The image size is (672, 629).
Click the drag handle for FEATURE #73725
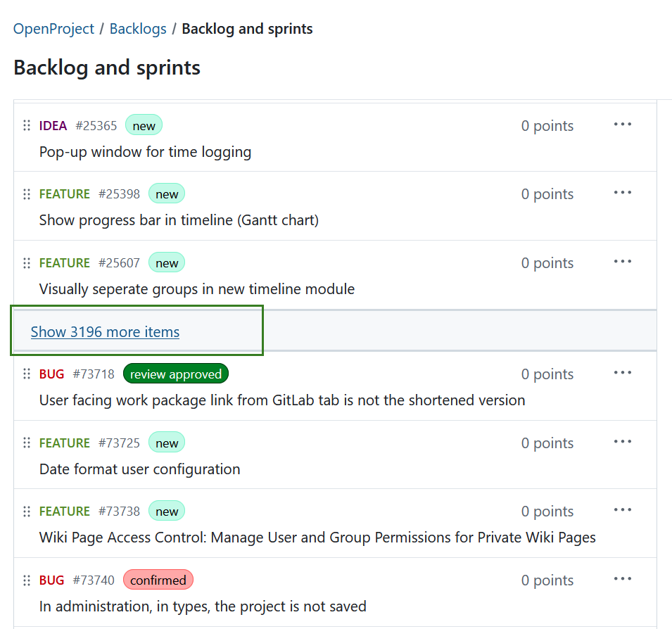27,443
